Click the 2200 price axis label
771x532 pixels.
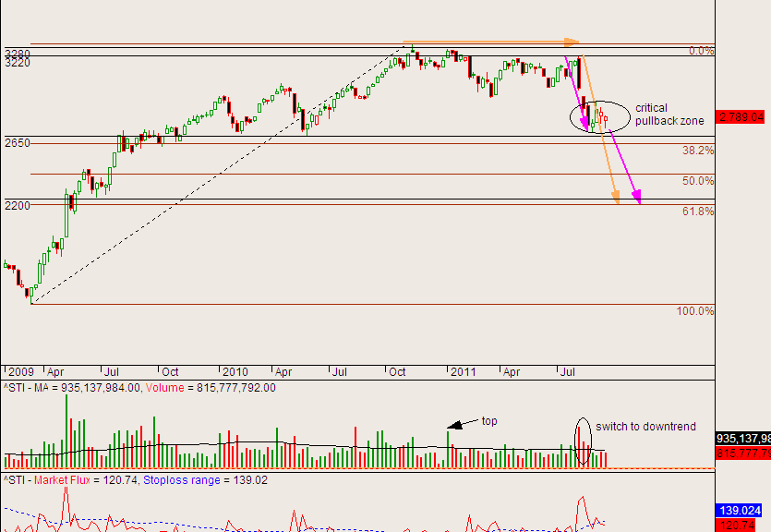point(17,205)
